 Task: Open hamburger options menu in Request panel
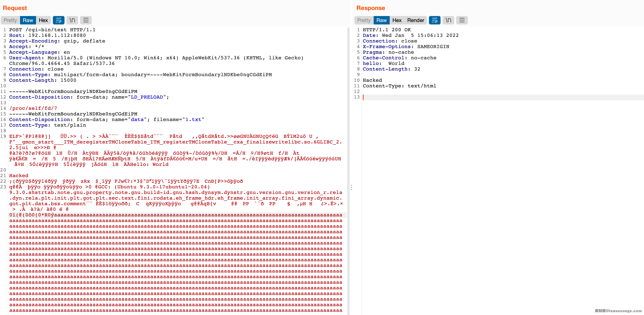tap(86, 20)
